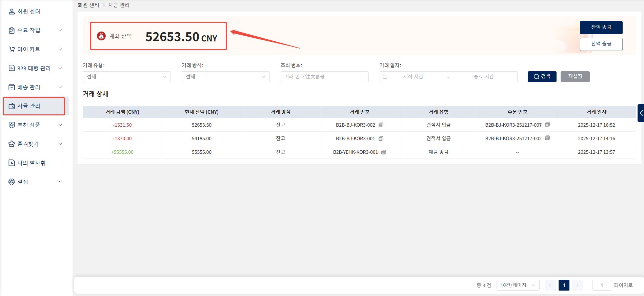The width and height of the screenshot is (644, 296).
Task: Click the 종료 시간 date field
Action: pyautogui.click(x=484, y=77)
